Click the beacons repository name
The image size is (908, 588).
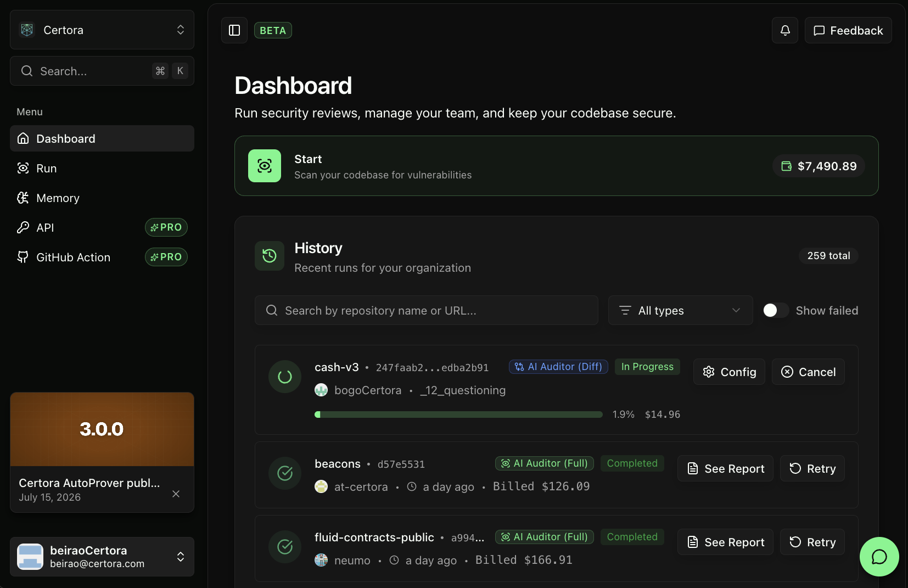338,463
